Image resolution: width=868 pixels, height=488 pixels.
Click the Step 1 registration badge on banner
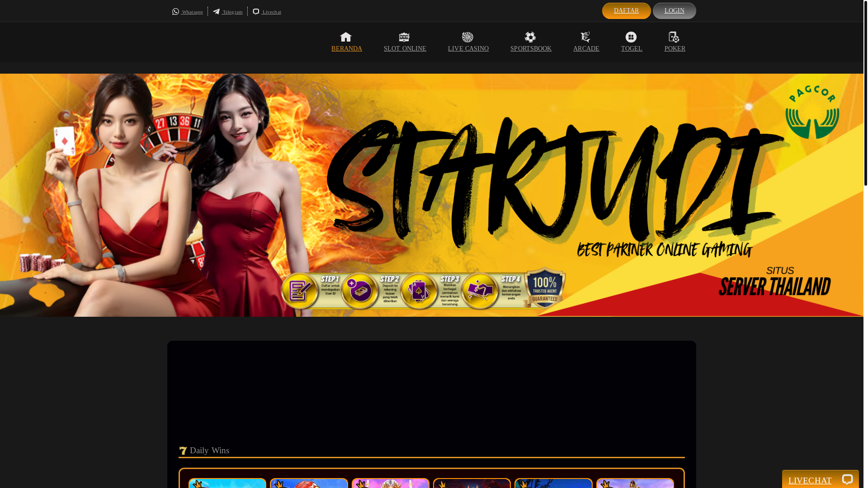[x=300, y=291]
